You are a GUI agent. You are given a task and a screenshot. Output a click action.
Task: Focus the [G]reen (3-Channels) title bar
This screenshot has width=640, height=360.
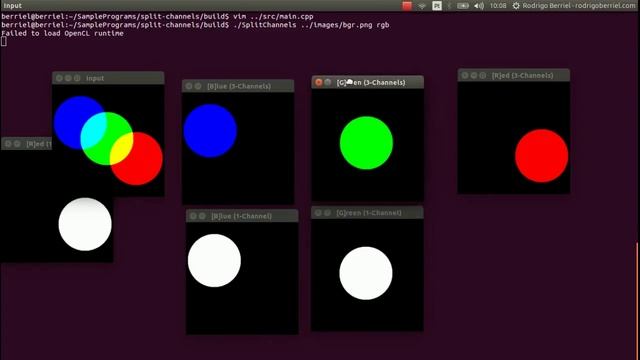(x=367, y=82)
